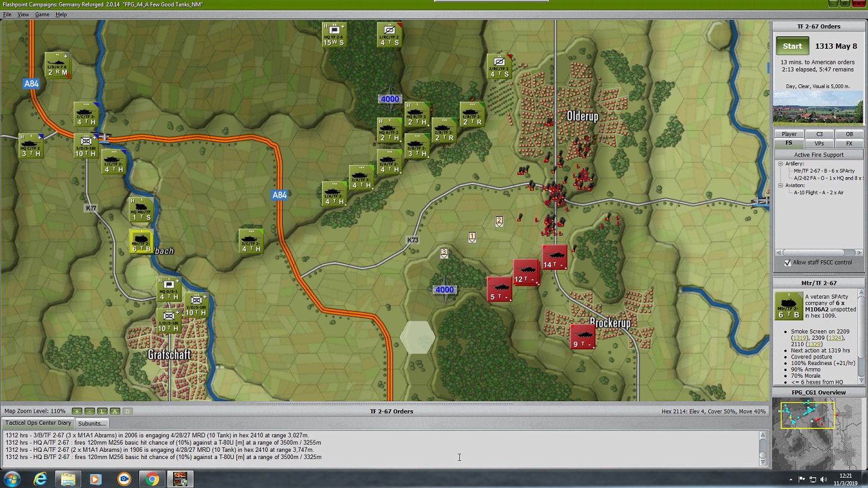Select the HQ TF 2-6 unit counter
868x488 pixels.
pyautogui.click(x=333, y=35)
